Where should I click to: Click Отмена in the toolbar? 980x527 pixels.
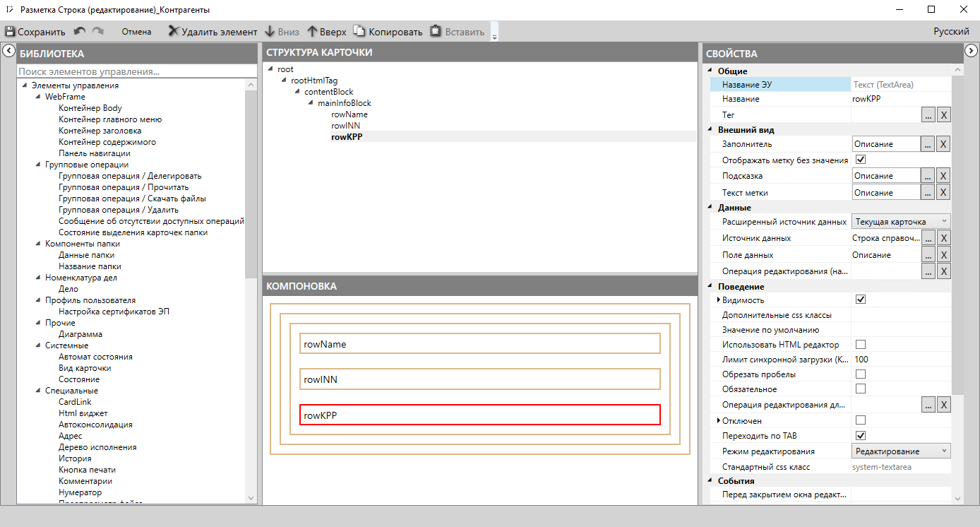click(x=136, y=32)
